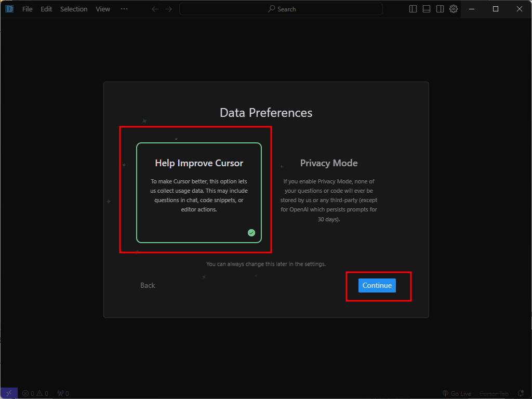The height and width of the screenshot is (399, 532).
Task: Toggle the primary side bar layout icon
Action: (x=413, y=9)
